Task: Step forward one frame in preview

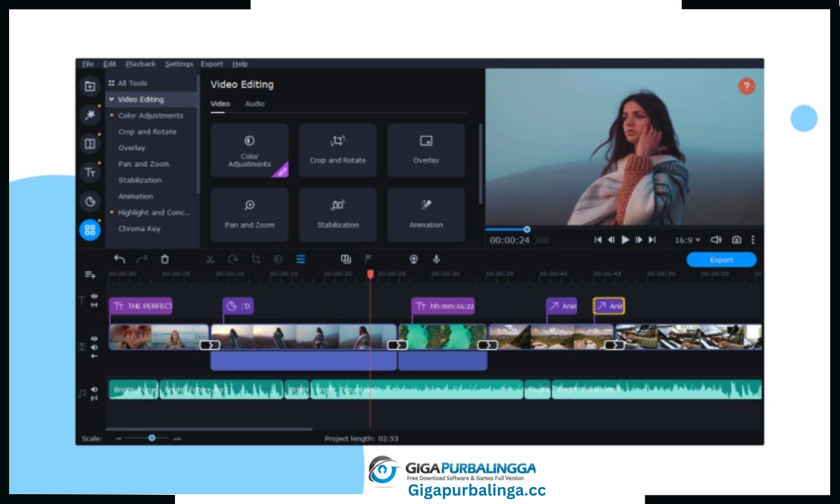Action: tap(638, 239)
